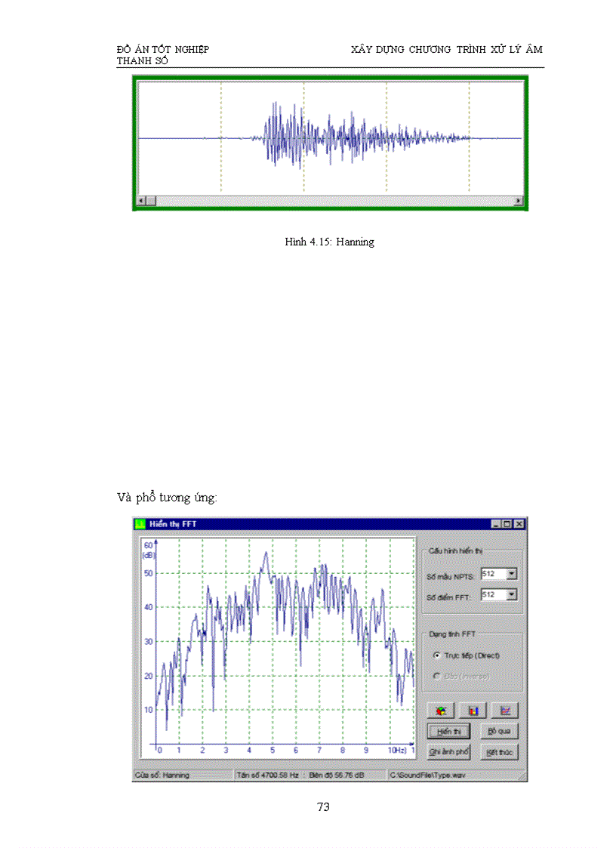The height and width of the screenshot is (848, 616).
Task: Click the FFT spectrum peak near 5 Hz
Action: pos(266,554)
